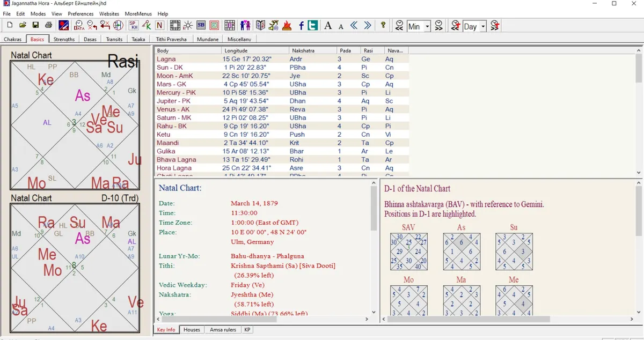Click the sun burst K toolbar icon
Viewport: 644px width, 340px height.
click(188, 25)
